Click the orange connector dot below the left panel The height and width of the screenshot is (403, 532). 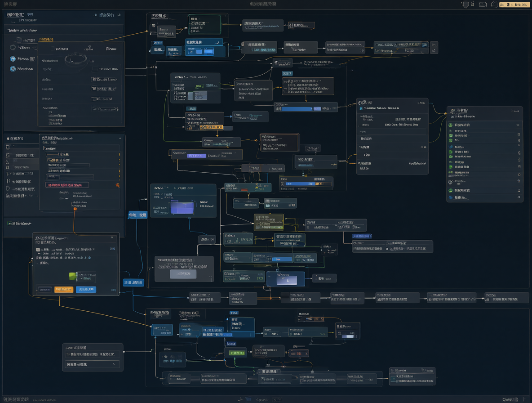point(75,209)
